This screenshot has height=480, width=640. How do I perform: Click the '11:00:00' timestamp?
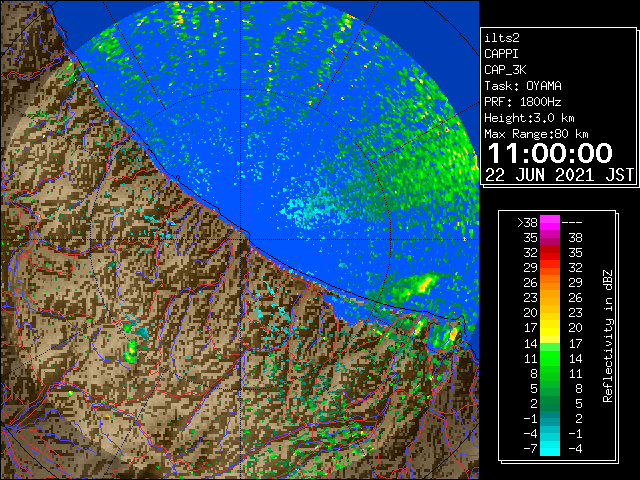[550, 153]
